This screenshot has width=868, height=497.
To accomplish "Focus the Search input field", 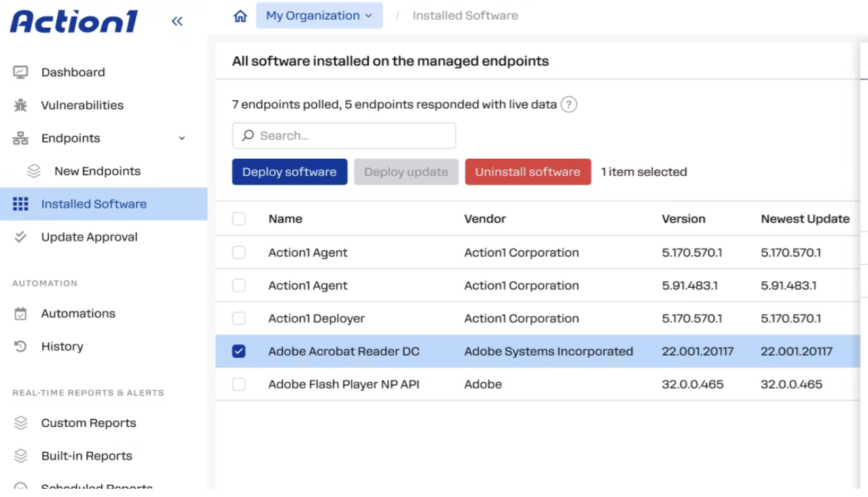I will click(344, 136).
